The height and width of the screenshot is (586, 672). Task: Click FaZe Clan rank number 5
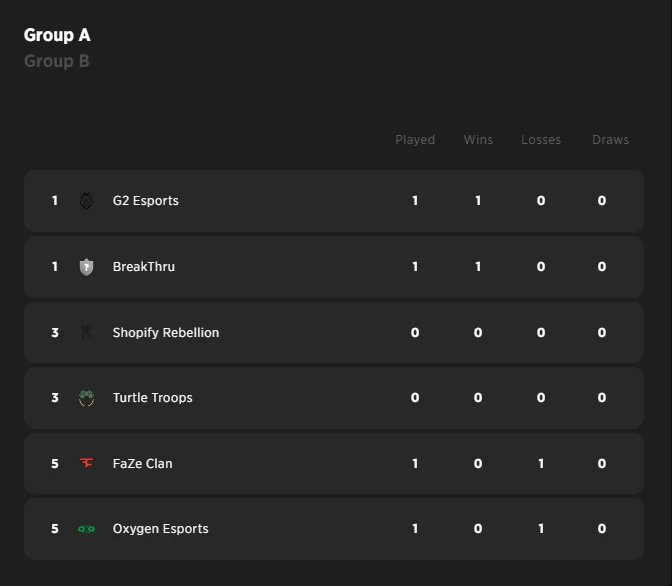tap(55, 463)
